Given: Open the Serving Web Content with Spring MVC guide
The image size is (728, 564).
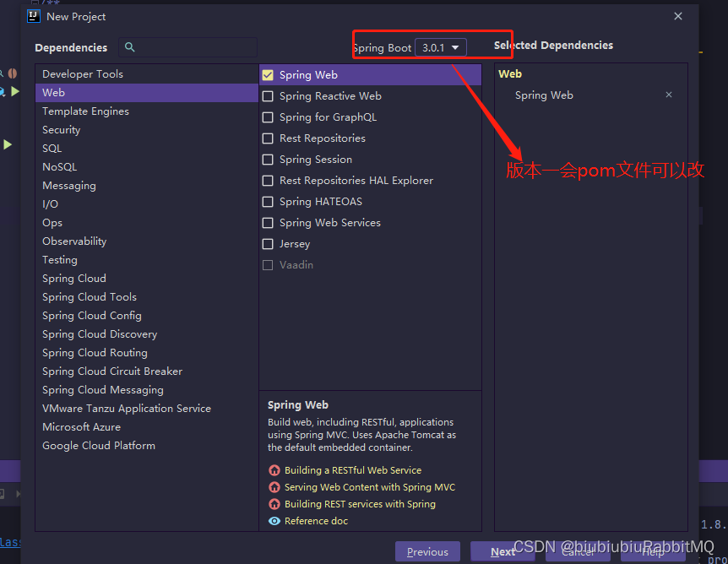Looking at the screenshot, I should [370, 487].
